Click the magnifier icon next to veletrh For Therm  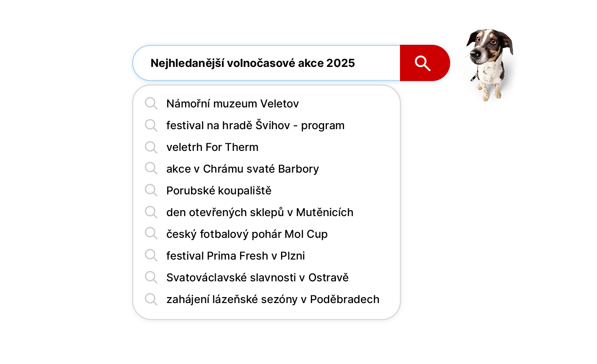click(151, 147)
